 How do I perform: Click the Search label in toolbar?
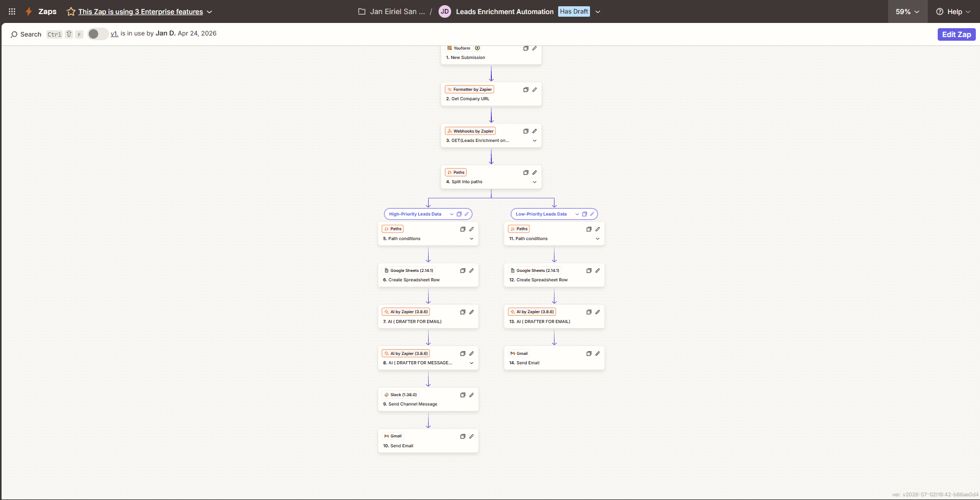[x=31, y=34]
